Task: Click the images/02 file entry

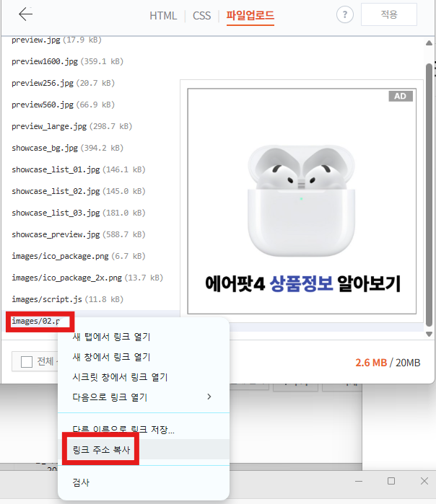Action: (36, 321)
